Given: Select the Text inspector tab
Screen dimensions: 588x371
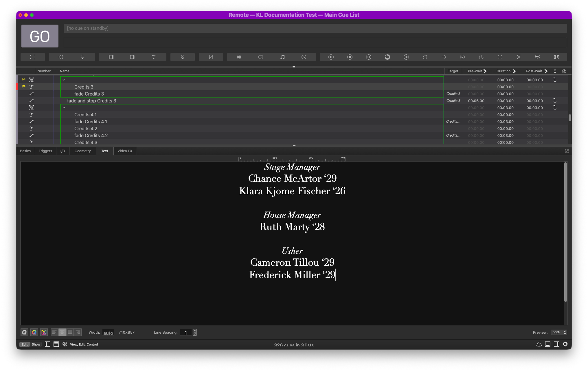Looking at the screenshot, I should tap(105, 151).
